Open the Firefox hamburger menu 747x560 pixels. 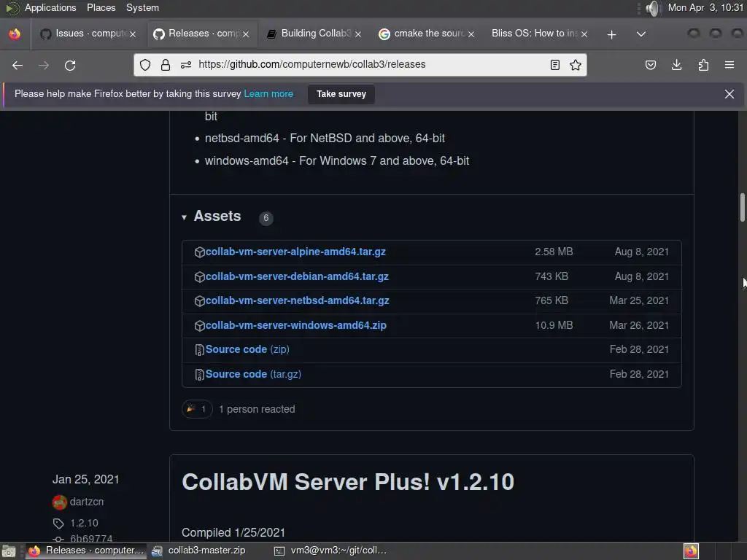point(729,65)
